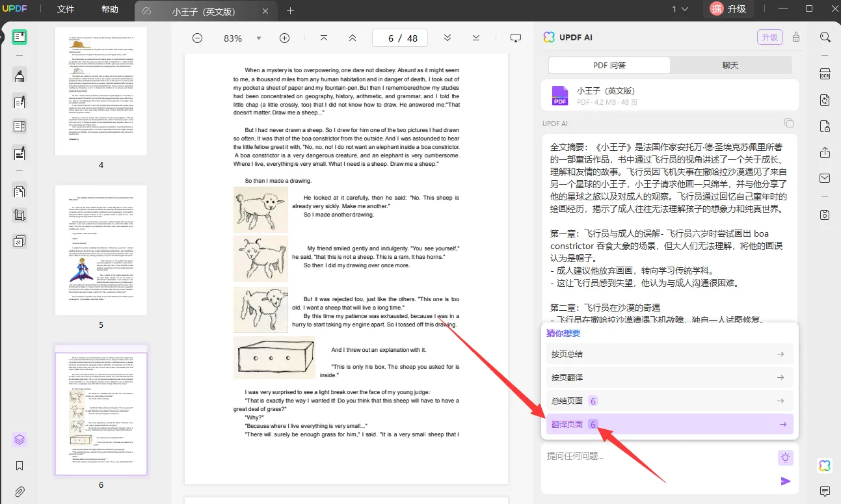Open the Edit PDF tool
This screenshot has width=841, height=504.
20,101
